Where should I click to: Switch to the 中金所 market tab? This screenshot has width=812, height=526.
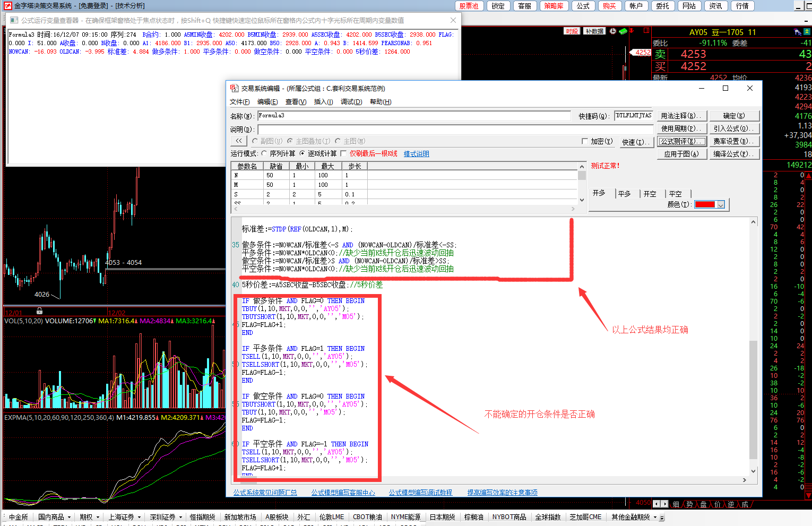19,517
